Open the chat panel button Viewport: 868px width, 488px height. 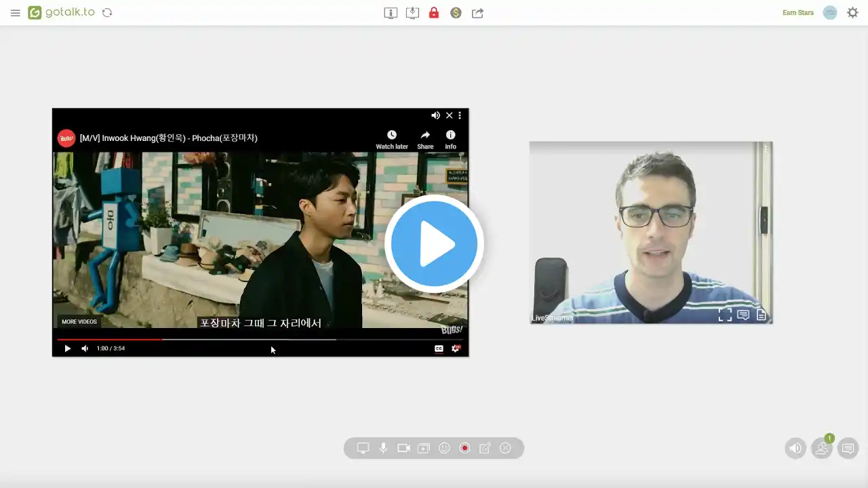pyautogui.click(x=848, y=448)
